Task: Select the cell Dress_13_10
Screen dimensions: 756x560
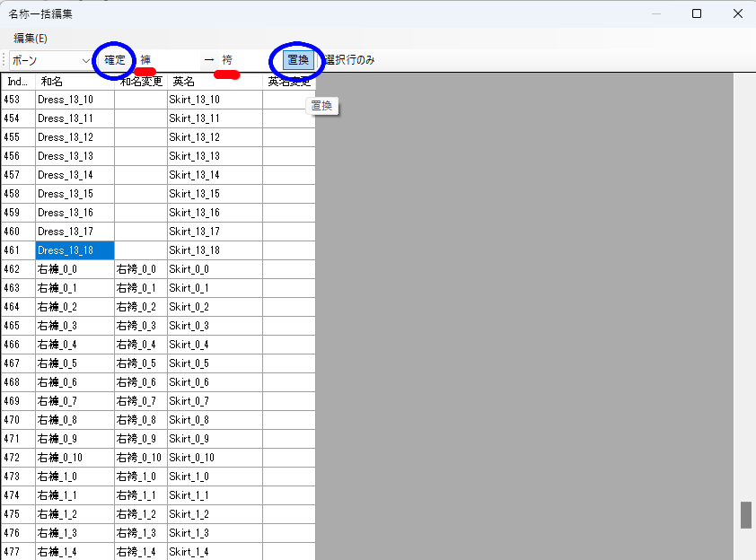Action: (x=75, y=100)
